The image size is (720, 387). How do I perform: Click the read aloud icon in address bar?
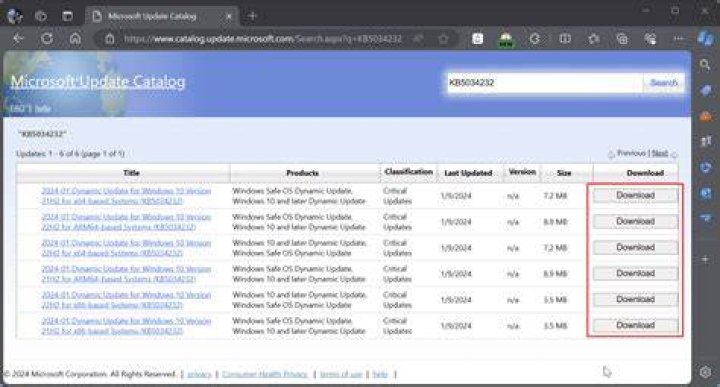click(x=418, y=39)
